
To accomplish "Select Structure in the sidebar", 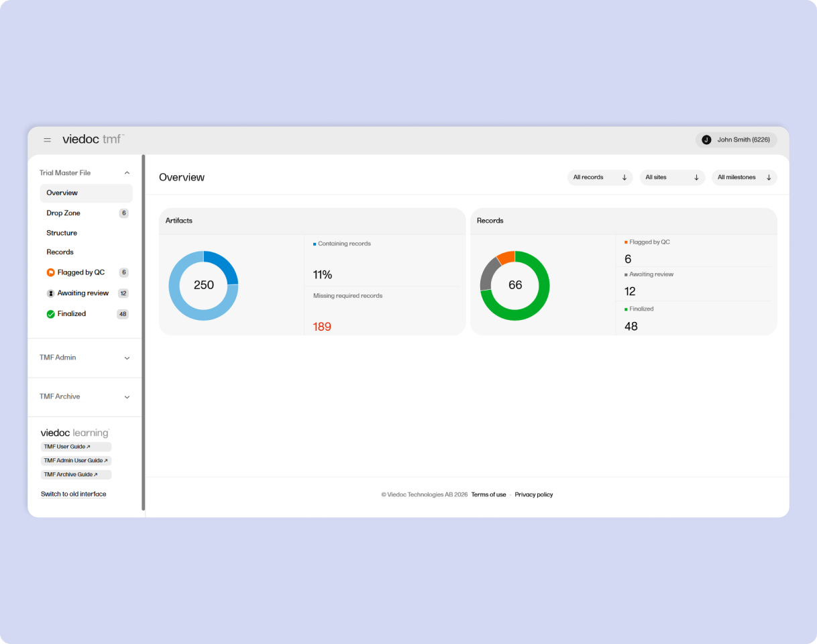I will (x=62, y=233).
